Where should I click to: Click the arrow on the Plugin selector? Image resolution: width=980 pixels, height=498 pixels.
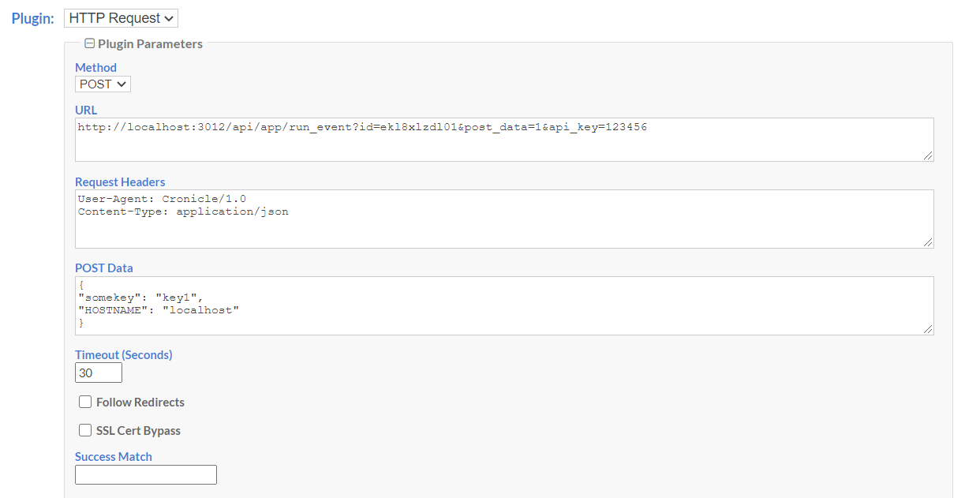(168, 17)
